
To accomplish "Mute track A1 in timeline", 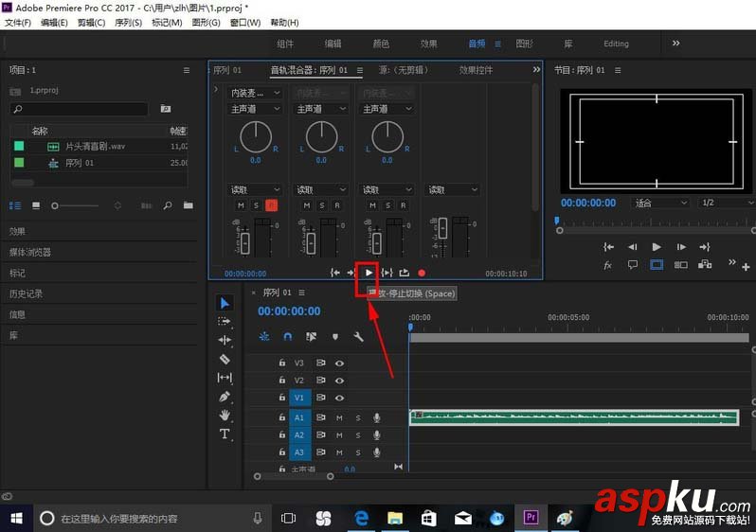I will (x=339, y=417).
